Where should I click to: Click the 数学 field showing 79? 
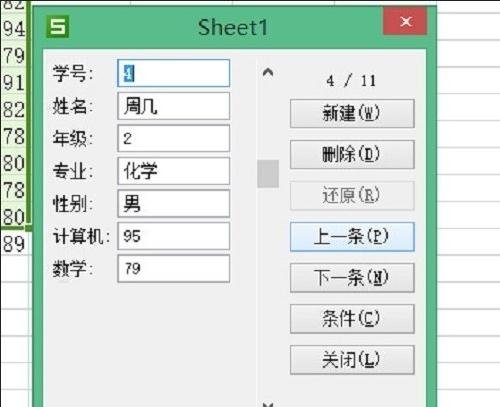point(174,269)
